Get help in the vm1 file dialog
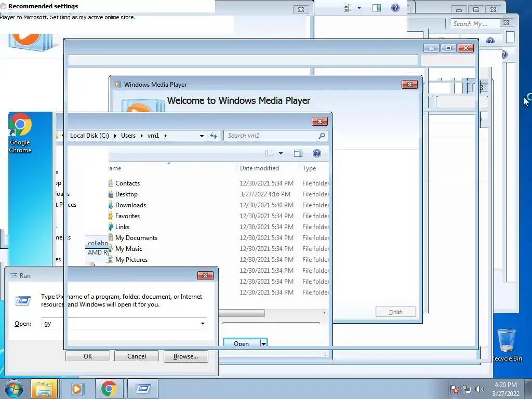The width and height of the screenshot is (532, 399). [317, 153]
